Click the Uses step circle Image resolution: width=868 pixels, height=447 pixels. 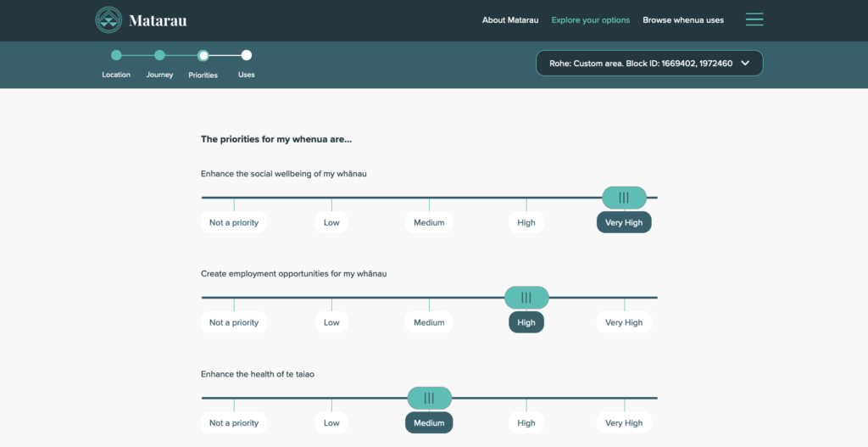[247, 56]
